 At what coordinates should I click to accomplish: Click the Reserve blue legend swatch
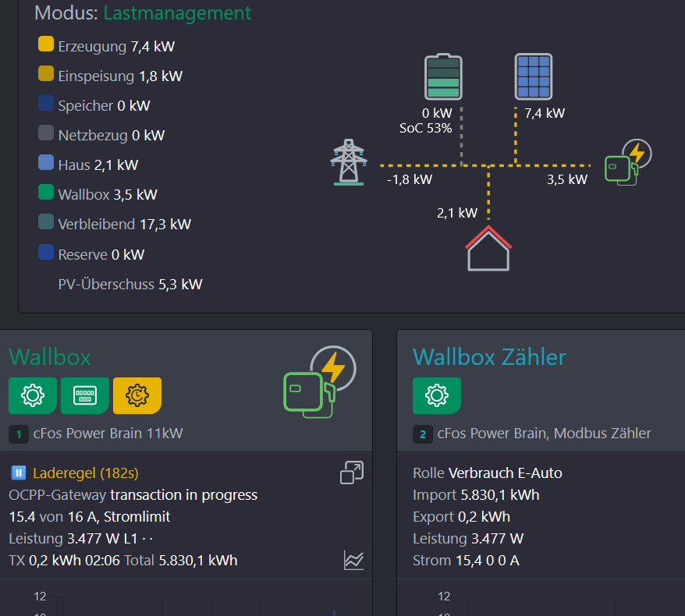[x=46, y=252]
